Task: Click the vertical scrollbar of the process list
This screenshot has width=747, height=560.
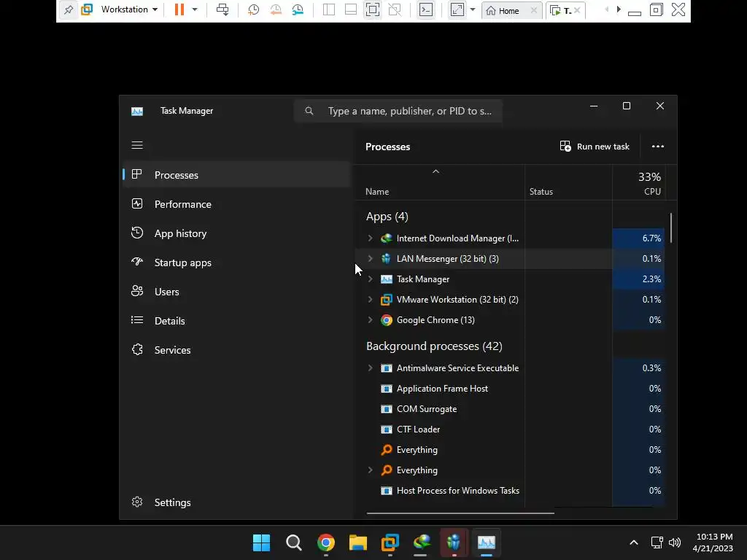Action: pos(671,228)
